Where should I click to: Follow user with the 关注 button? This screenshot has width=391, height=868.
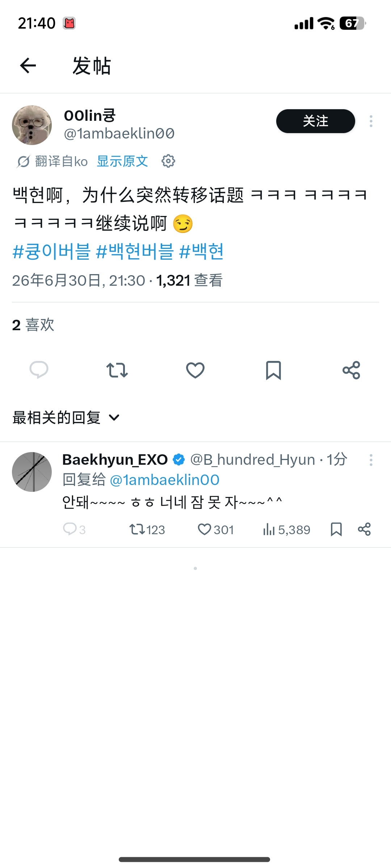coord(315,121)
